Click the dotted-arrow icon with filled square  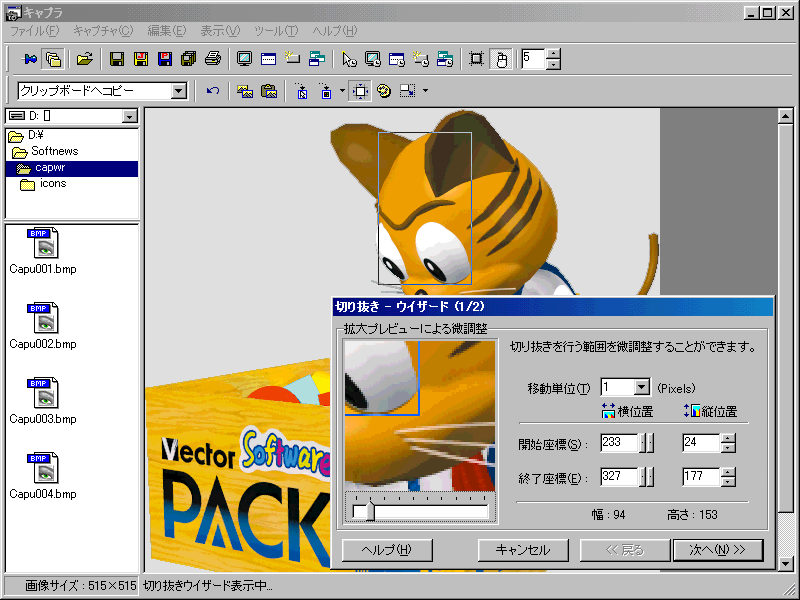pos(326,91)
